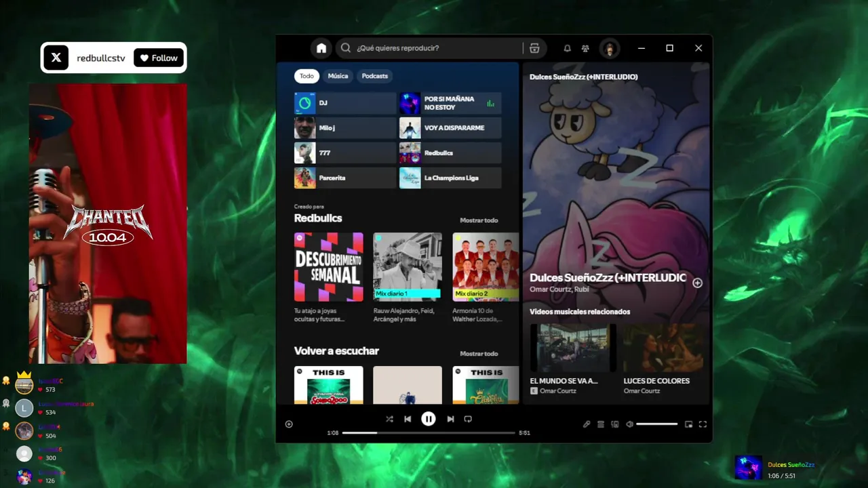Image resolution: width=868 pixels, height=488 pixels.
Task: Select the 'Todo' filter chip
Action: pos(307,76)
